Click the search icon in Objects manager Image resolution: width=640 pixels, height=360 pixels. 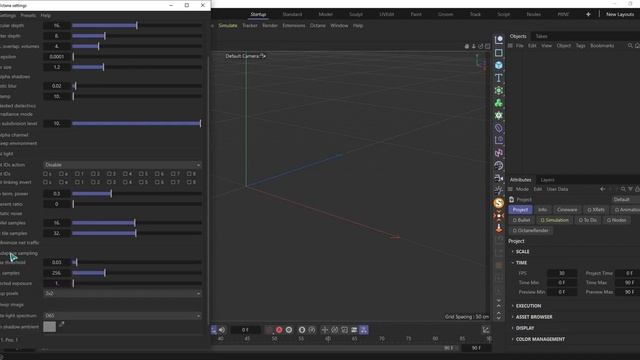click(630, 46)
